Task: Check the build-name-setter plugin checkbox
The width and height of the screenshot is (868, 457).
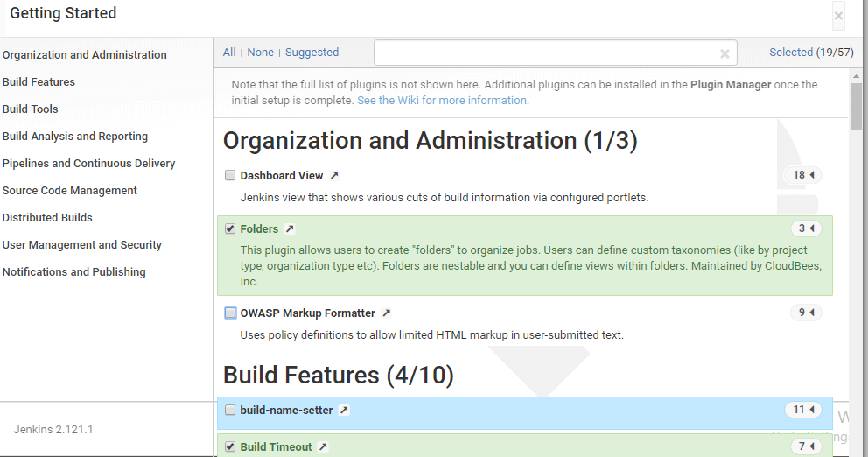Action: [230, 411]
